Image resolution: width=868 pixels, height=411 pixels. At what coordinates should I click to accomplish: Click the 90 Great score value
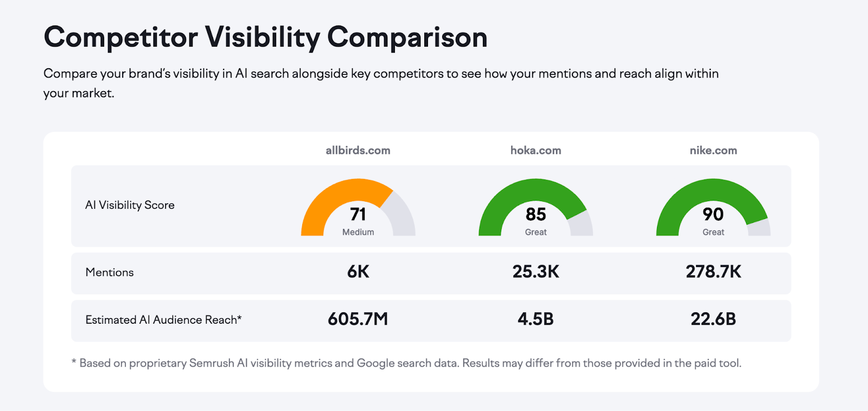coord(713,215)
